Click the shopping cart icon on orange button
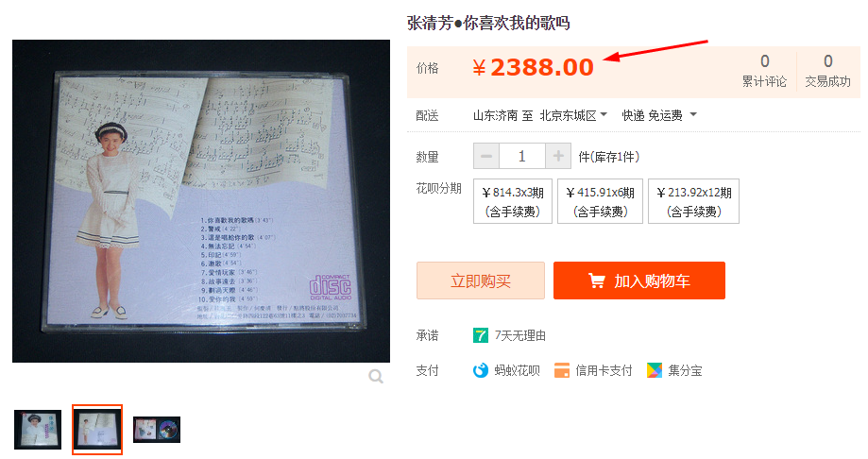This screenshot has width=868, height=459. point(596,280)
